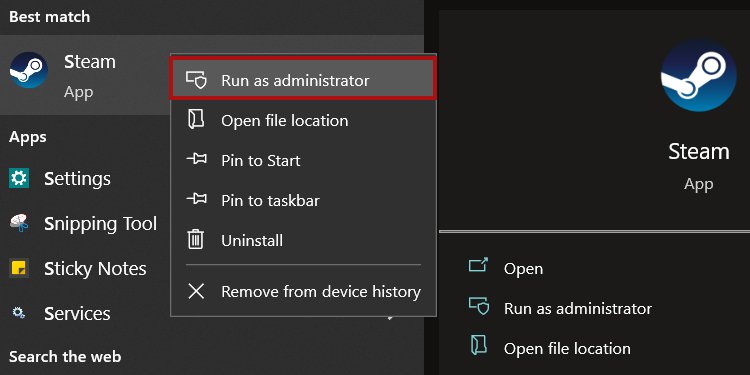This screenshot has height=375, width=750.
Task: Choose Run as administrator from the context menu
Action: (x=303, y=80)
